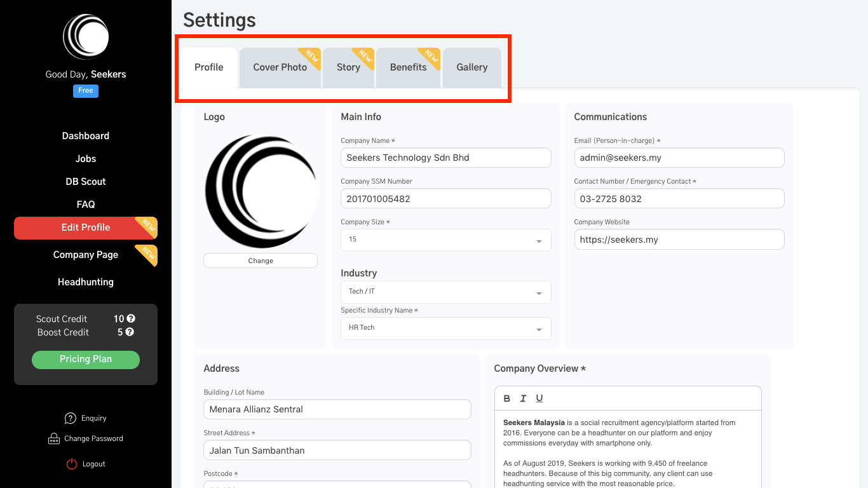Click the Address section heading

(x=222, y=369)
